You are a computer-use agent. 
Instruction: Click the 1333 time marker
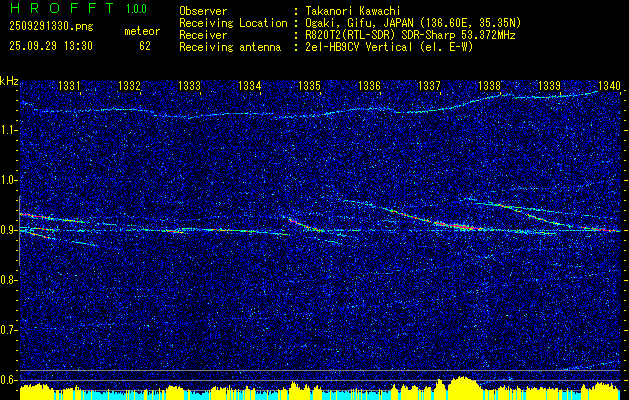189,85
